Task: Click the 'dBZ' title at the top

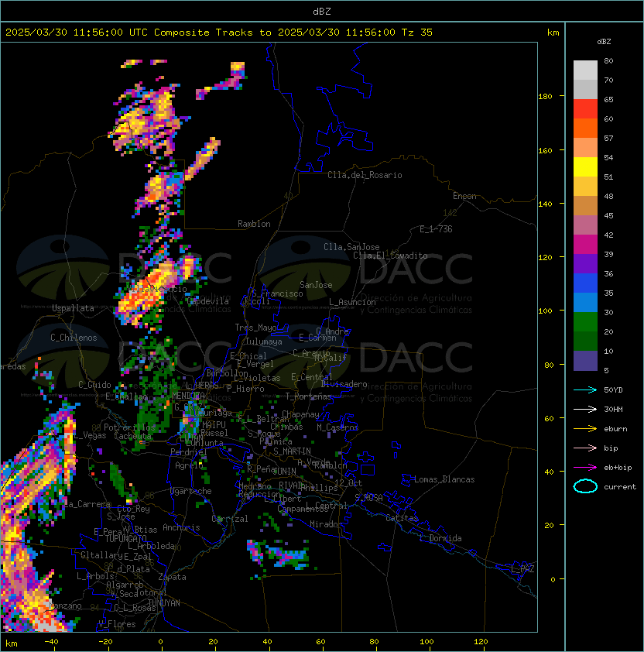Action: (322, 11)
